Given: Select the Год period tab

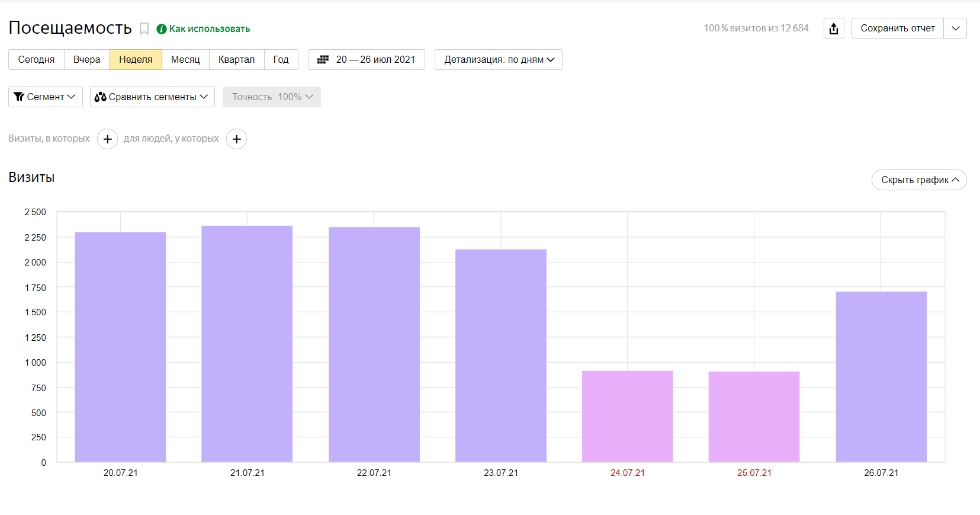Looking at the screenshot, I should [281, 60].
